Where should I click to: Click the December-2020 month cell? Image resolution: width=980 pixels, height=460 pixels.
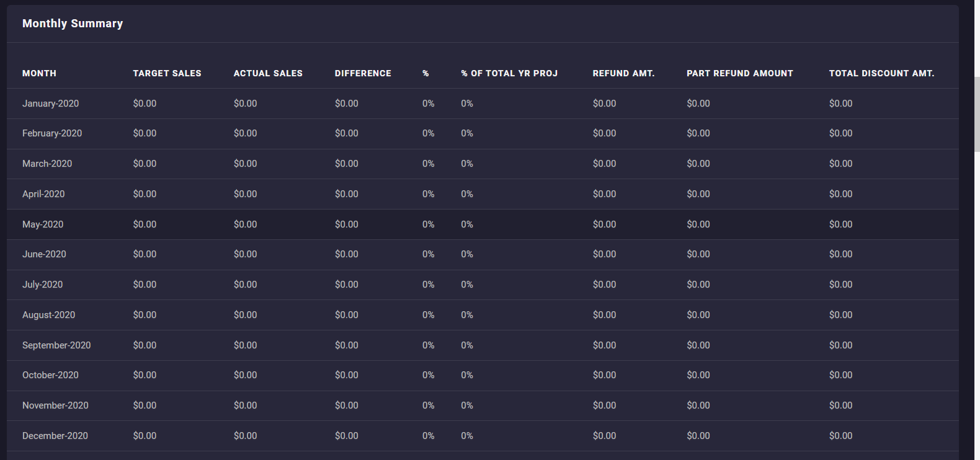coord(55,436)
